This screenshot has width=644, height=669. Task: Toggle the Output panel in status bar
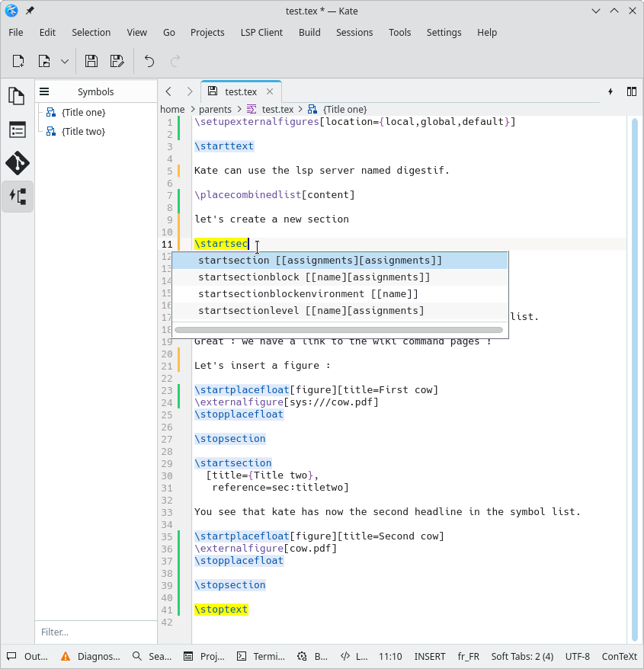27,656
